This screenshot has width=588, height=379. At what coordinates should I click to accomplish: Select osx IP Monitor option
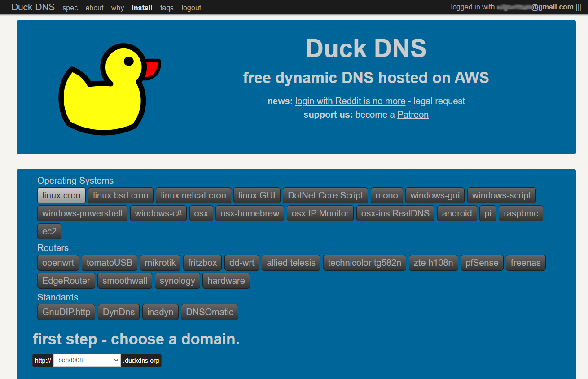pos(320,213)
